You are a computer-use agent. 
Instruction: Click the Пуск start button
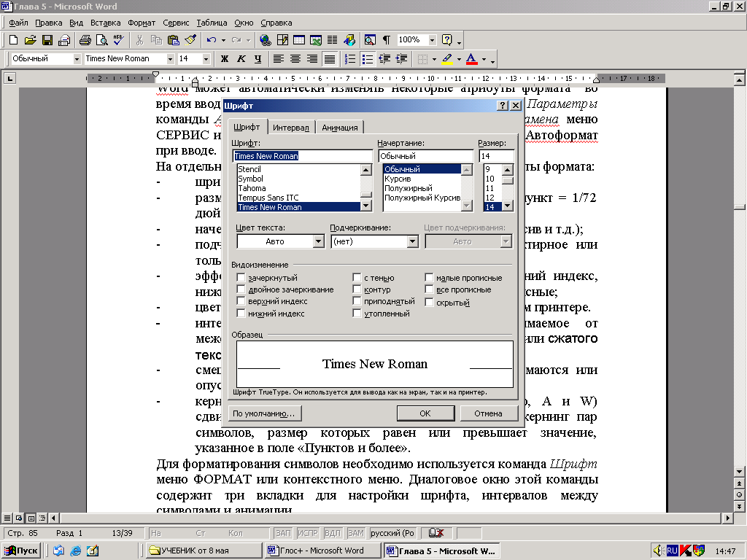[x=23, y=551]
